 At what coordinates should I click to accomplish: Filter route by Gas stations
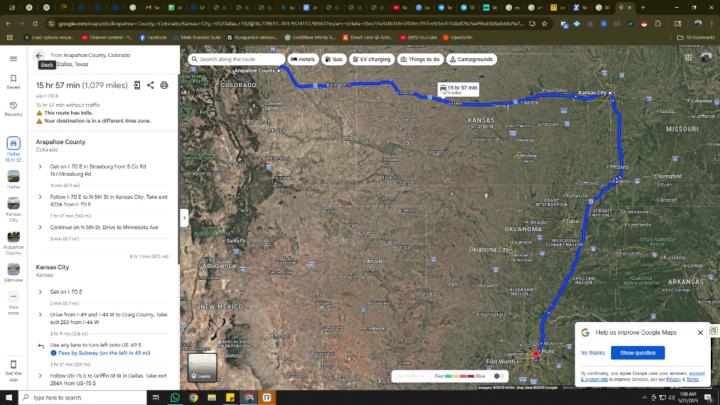pyautogui.click(x=334, y=59)
